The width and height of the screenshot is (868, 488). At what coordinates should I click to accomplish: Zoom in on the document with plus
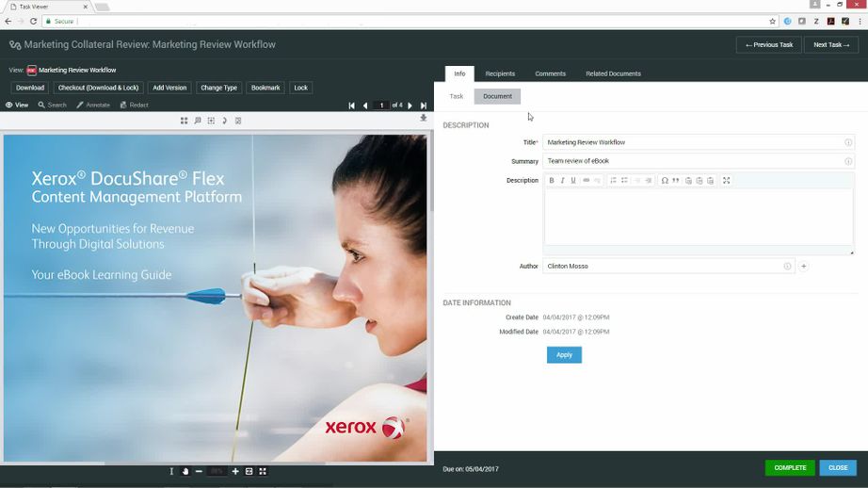[235, 471]
